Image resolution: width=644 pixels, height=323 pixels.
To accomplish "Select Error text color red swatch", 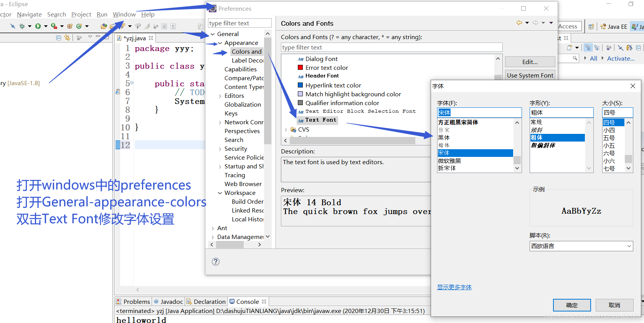I will click(x=301, y=68).
